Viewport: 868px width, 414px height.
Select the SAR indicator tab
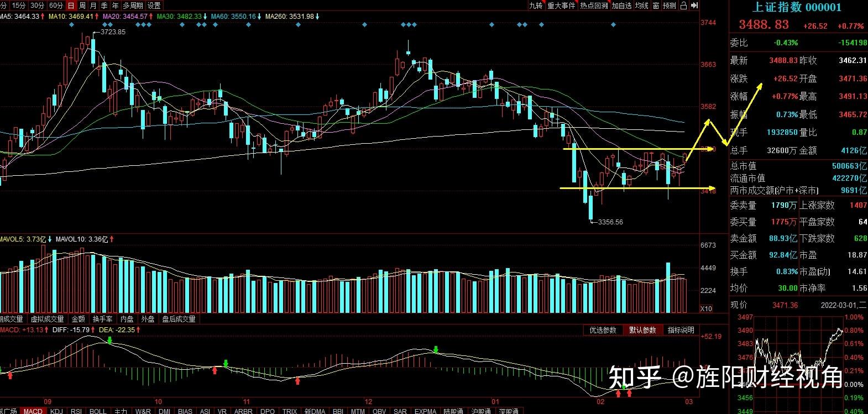400,411
